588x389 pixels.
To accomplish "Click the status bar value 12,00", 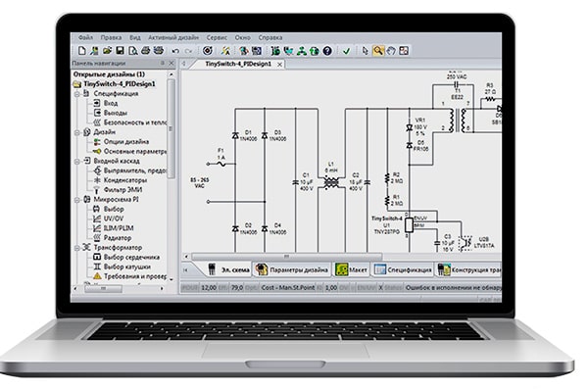I will (209, 288).
